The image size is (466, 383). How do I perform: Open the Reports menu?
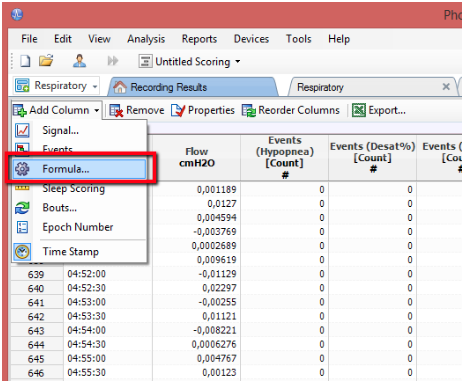pos(199,39)
